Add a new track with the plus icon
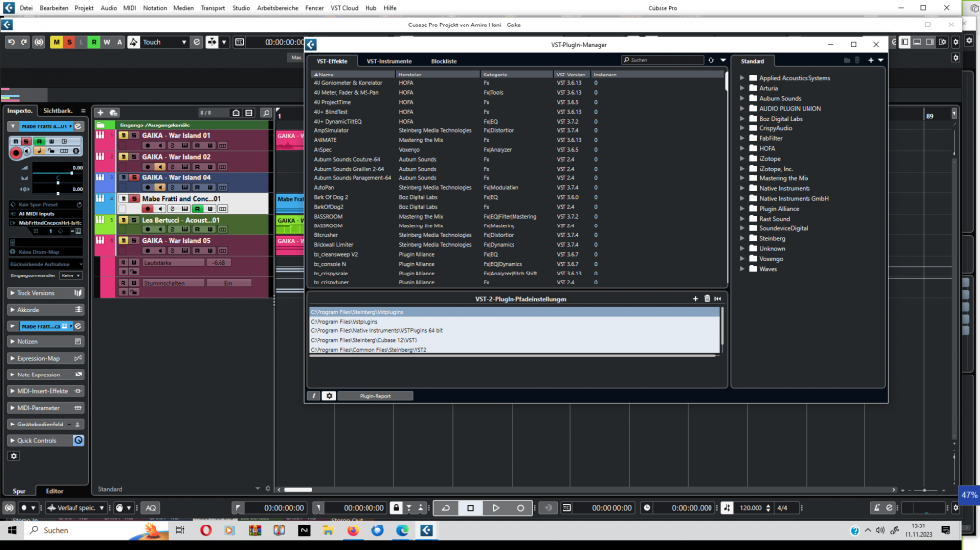This screenshot has width=980, height=550. tap(100, 113)
